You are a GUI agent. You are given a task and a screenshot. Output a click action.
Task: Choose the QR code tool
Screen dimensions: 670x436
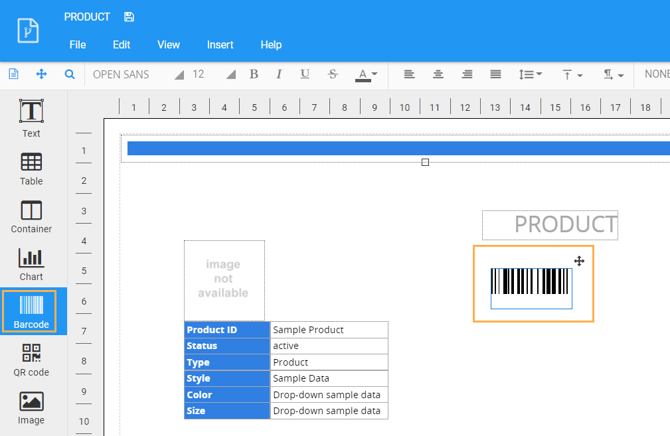(31, 359)
